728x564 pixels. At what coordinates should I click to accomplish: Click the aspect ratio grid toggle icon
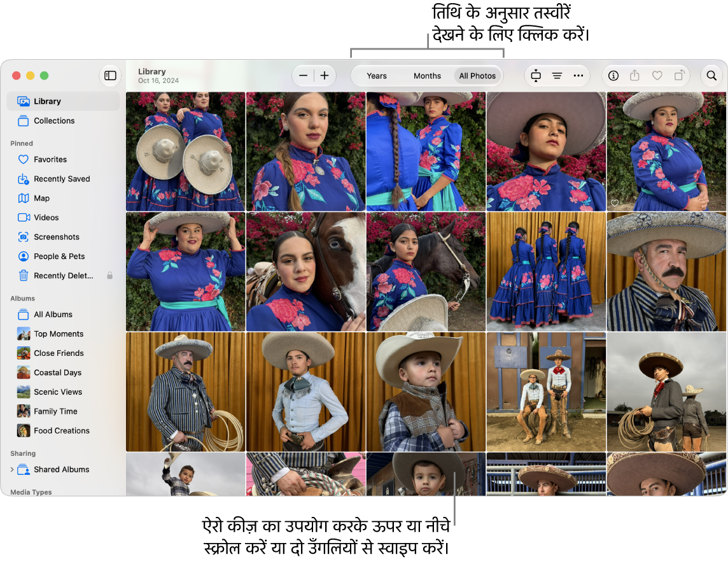[x=536, y=76]
